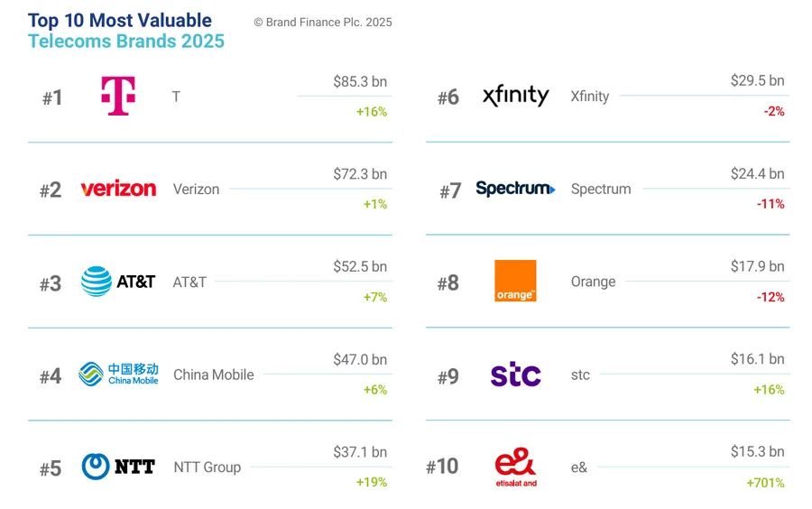Select the China Mobile logo
Image resolution: width=812 pixels, height=509 pixels.
[118, 374]
